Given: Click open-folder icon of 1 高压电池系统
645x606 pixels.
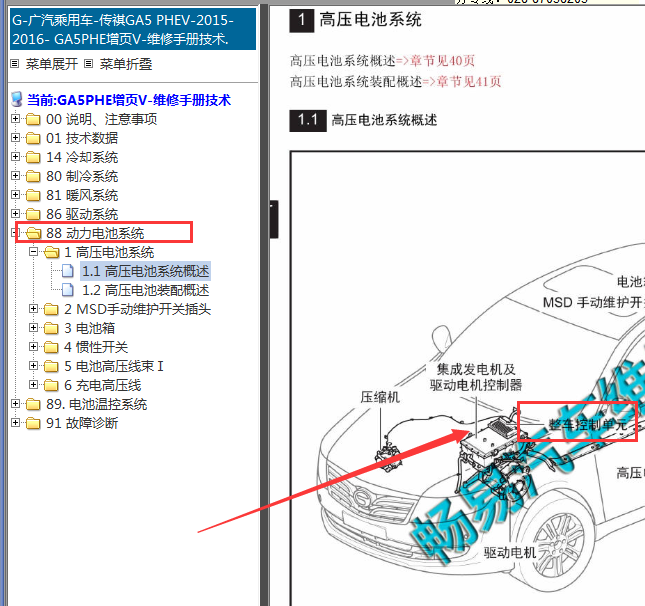Looking at the screenshot, I should point(51,252).
